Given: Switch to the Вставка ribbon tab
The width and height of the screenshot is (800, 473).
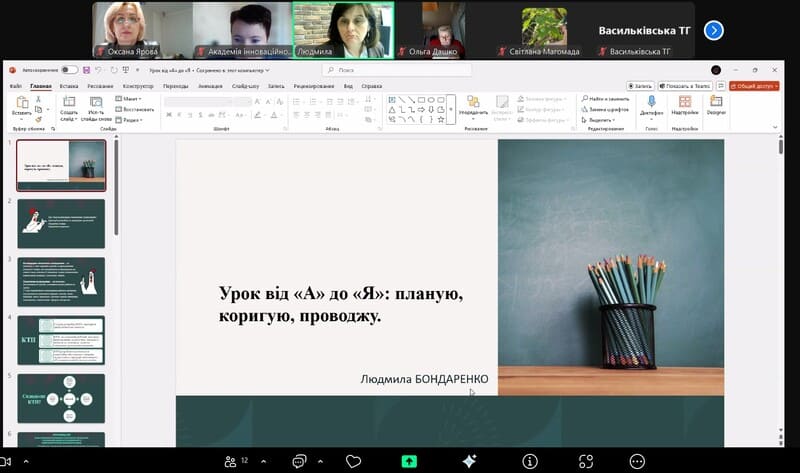Looking at the screenshot, I should [x=69, y=86].
